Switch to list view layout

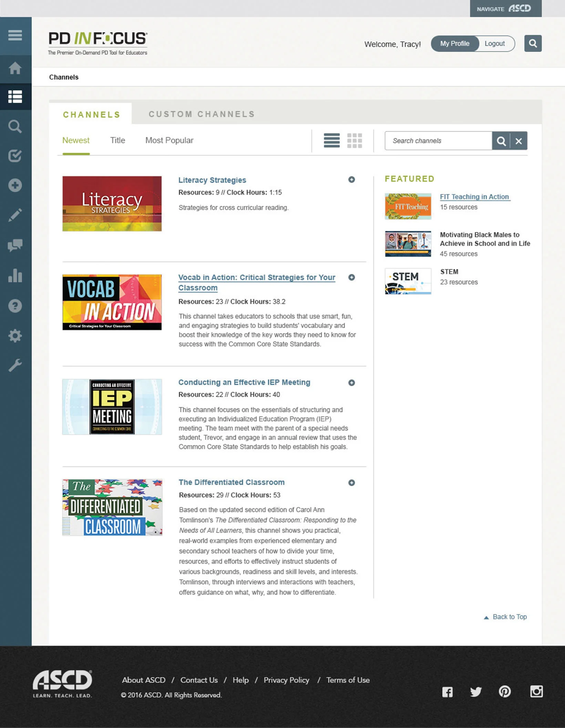pos(332,141)
